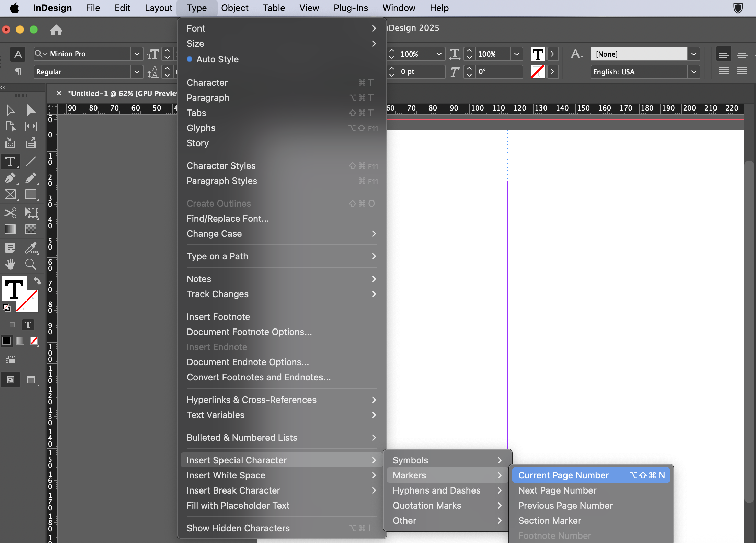Viewport: 756px width, 543px height.
Task: Open Document Footnote Options...
Action: click(x=282, y=332)
